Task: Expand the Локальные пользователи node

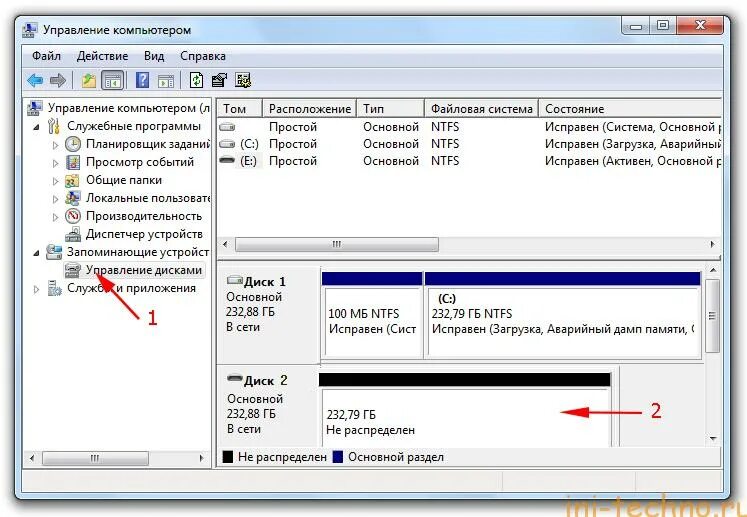Action: pos(55,199)
